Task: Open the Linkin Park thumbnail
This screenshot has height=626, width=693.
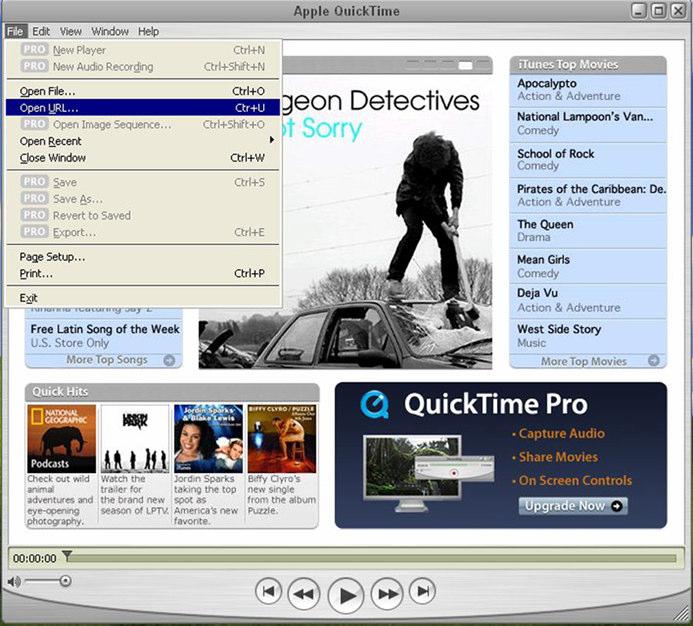Action: 135,439
